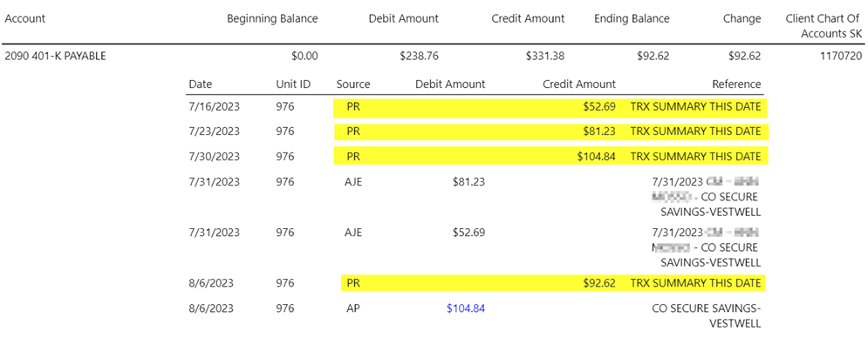Select the highlighted $81.23 credit on 7/23/2023
The height and width of the screenshot is (338, 868).
point(599,132)
